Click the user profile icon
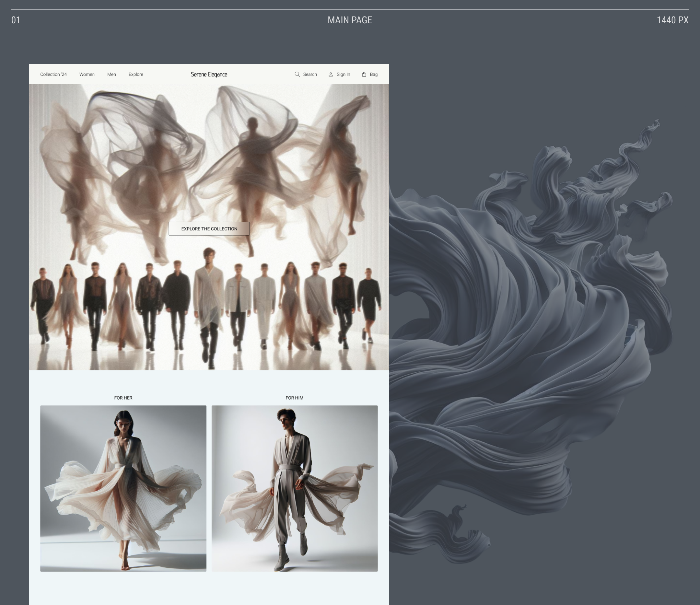The width and height of the screenshot is (700, 605). click(331, 74)
